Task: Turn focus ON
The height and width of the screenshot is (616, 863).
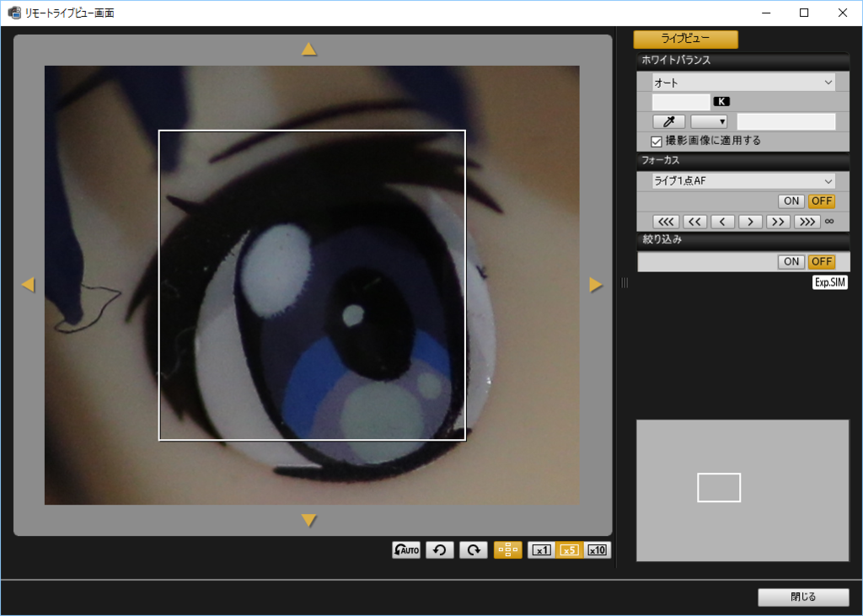Action: pos(791,201)
